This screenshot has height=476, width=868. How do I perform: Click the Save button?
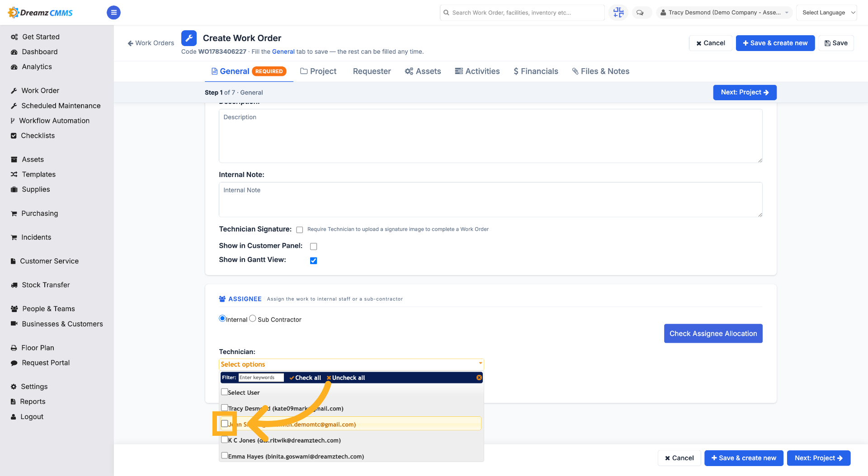pyautogui.click(x=836, y=43)
